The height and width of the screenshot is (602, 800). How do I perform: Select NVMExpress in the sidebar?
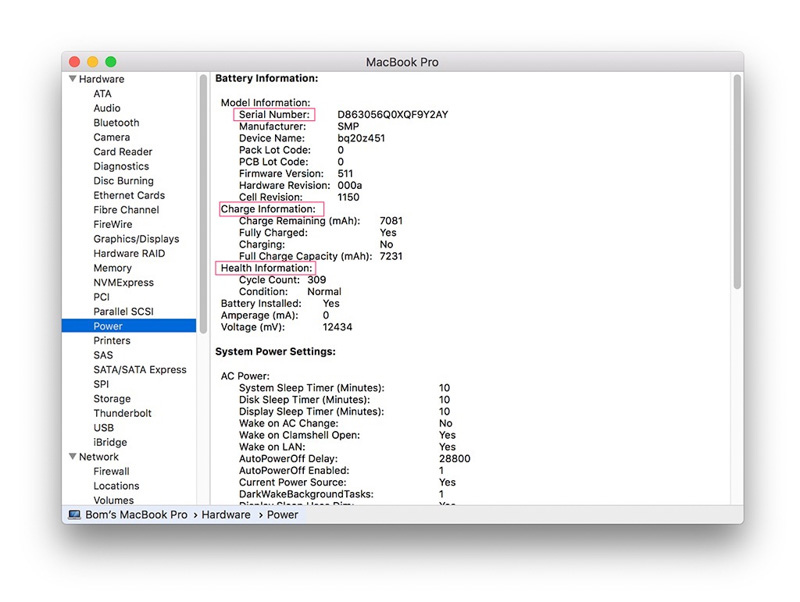click(123, 283)
